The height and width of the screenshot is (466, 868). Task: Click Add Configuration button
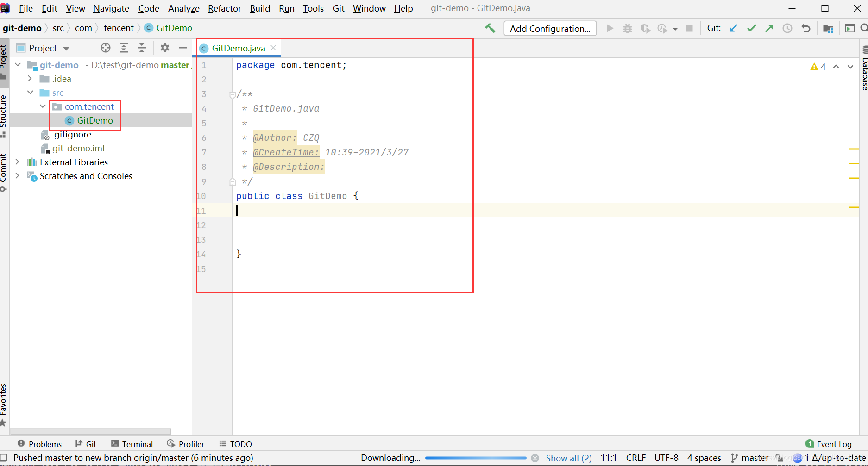(x=550, y=29)
